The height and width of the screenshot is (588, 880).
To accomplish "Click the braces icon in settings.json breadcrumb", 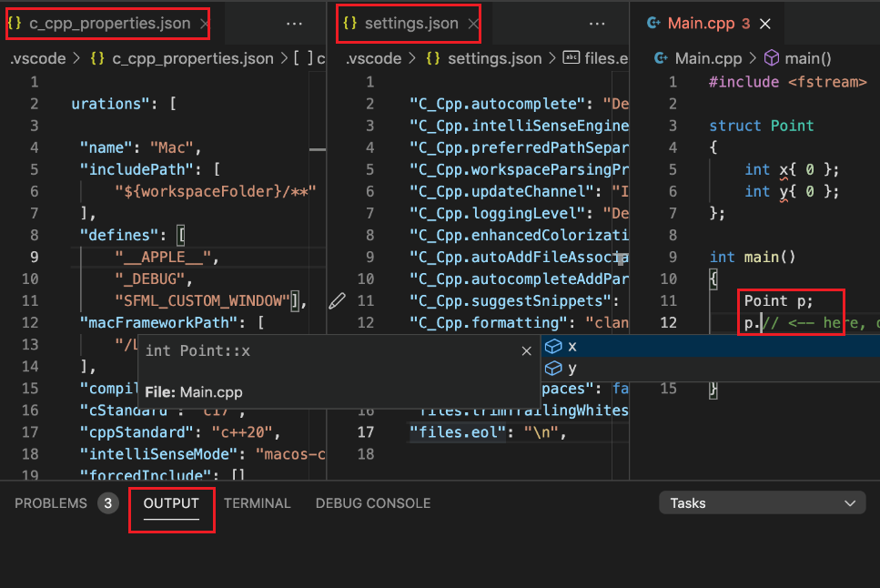I will (432, 58).
